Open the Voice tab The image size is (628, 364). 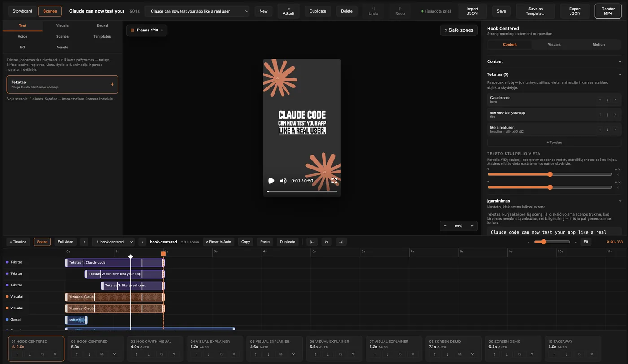coord(22,36)
